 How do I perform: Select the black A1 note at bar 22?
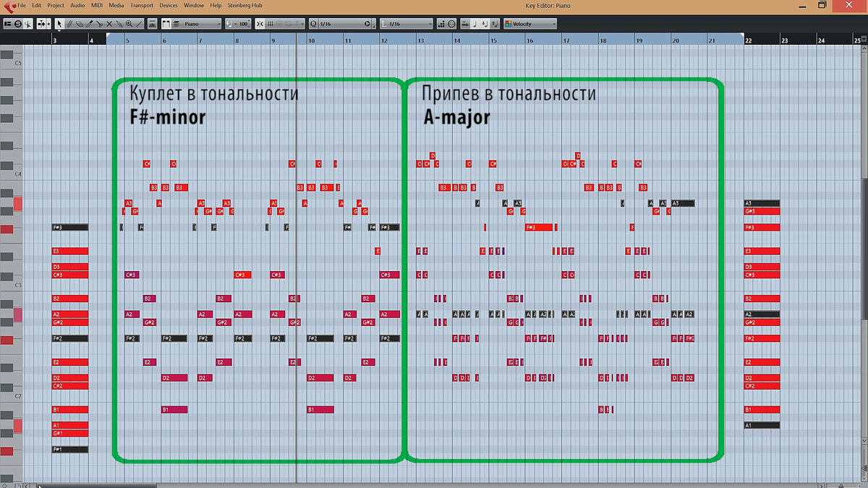click(762, 425)
